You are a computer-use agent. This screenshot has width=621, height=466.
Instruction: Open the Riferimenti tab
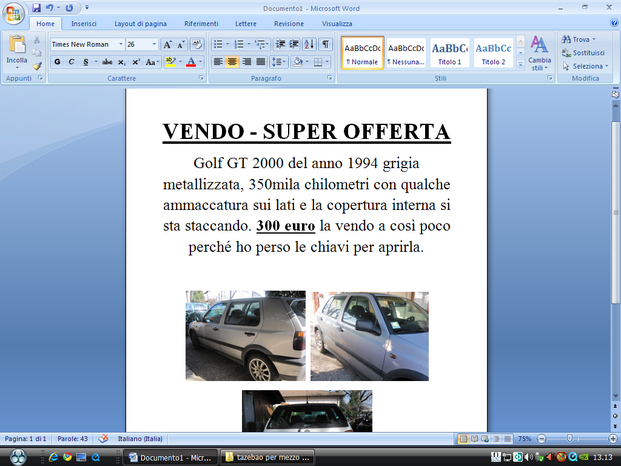pyautogui.click(x=201, y=24)
